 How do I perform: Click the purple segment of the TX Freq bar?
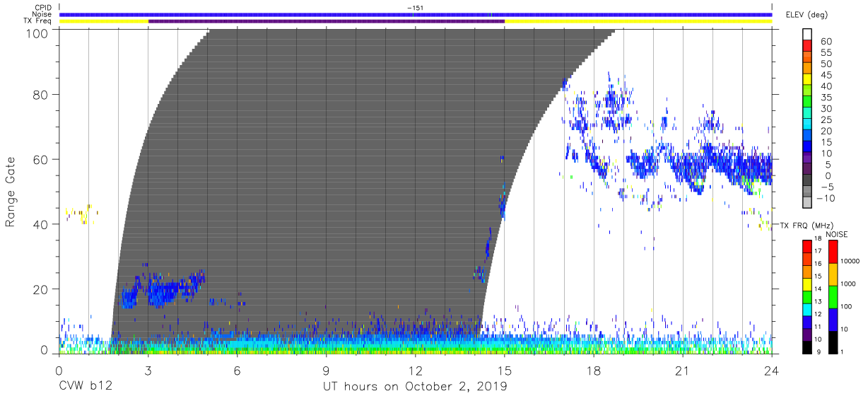[x=326, y=21]
